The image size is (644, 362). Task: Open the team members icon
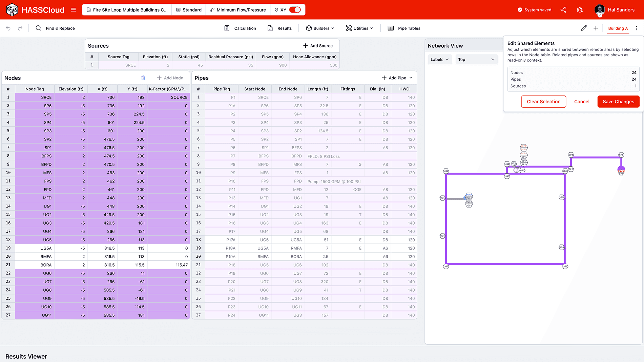point(580,10)
